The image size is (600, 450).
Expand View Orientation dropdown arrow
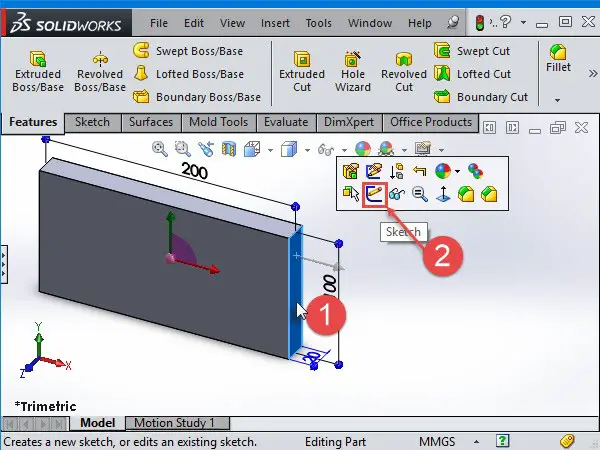pos(271,150)
